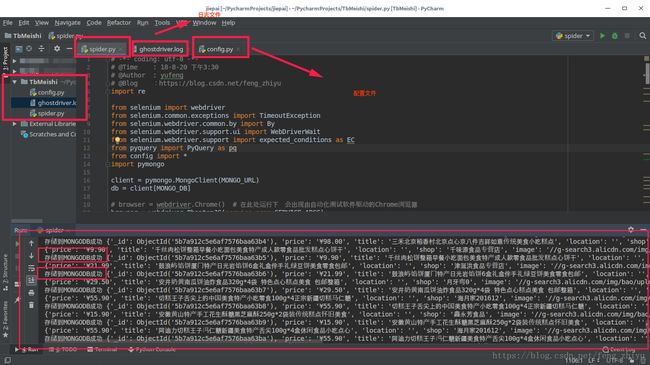
Task: Hide the Run tool window
Action: click(x=643, y=229)
